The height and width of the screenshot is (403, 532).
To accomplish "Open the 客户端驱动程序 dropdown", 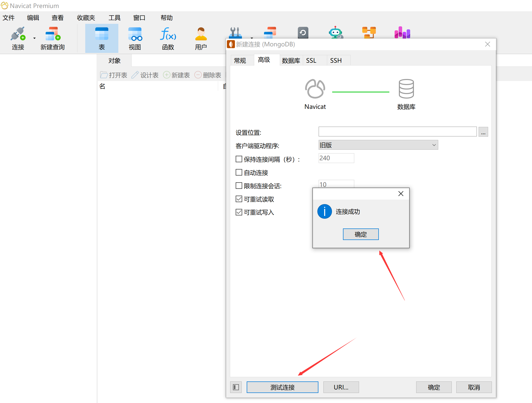I will click(x=378, y=145).
